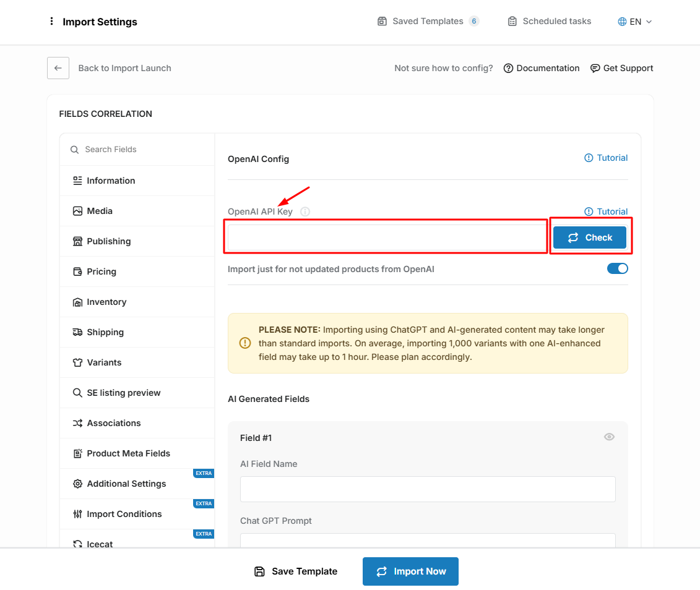Click the OpenAI API Key input field

[387, 237]
